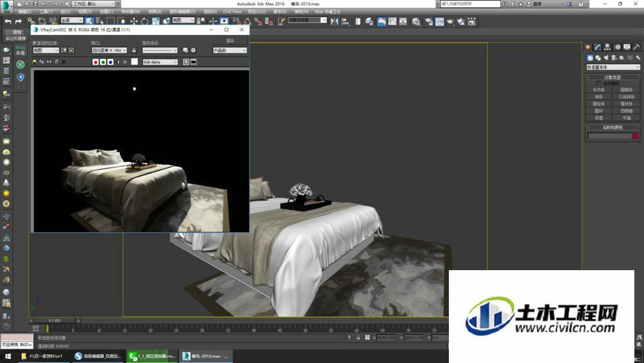Click the Render button in frame window
The image size is (644, 363).
(230, 41)
